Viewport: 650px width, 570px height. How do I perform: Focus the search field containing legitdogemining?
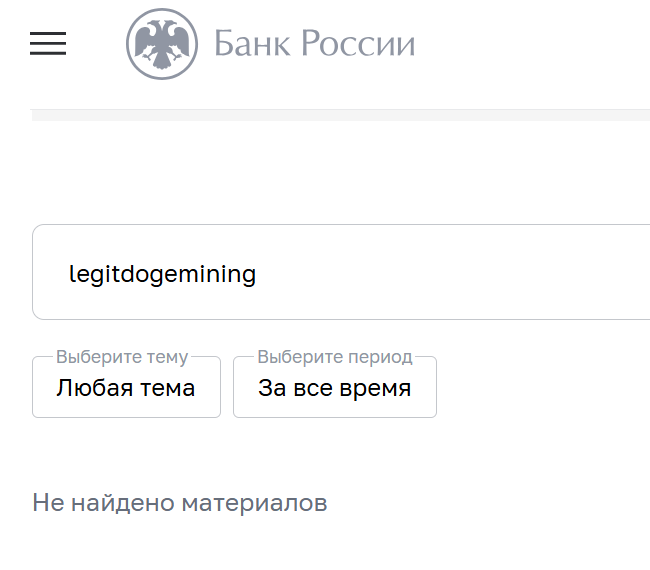(x=340, y=272)
